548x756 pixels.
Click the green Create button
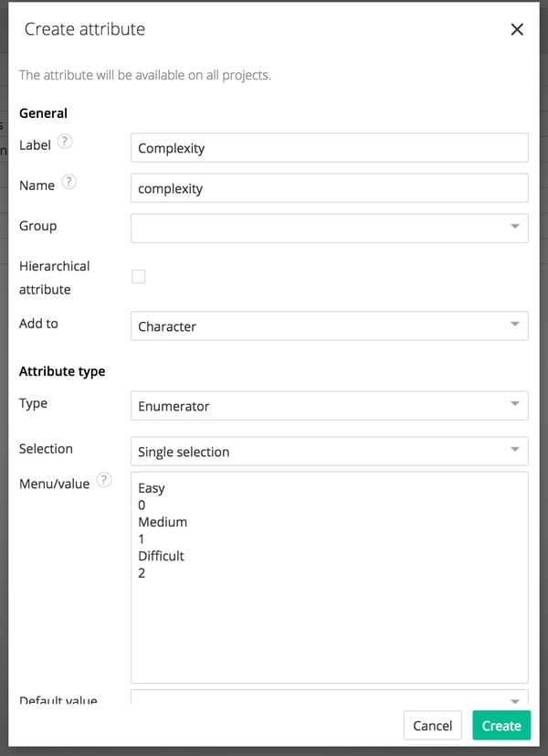click(x=501, y=726)
